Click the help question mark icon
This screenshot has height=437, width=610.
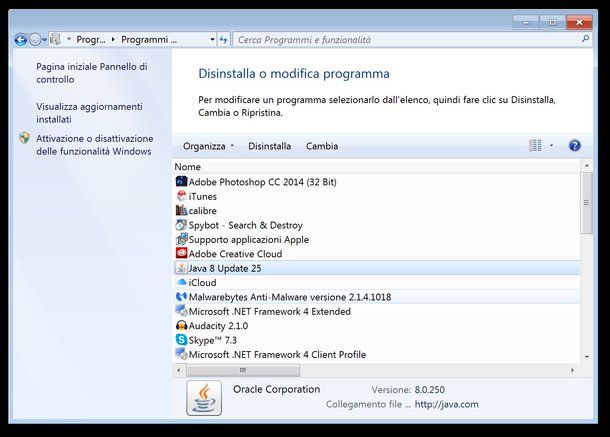(x=575, y=146)
